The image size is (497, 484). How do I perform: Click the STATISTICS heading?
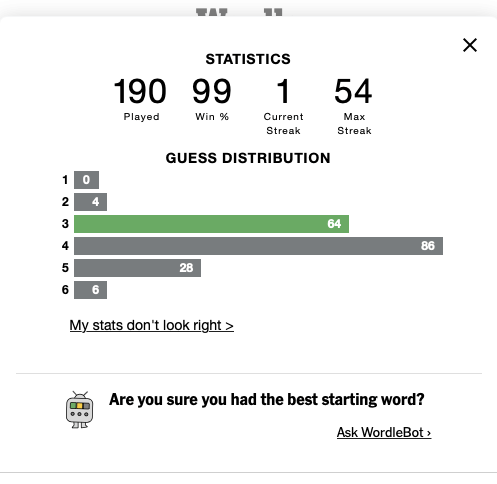[x=248, y=59]
